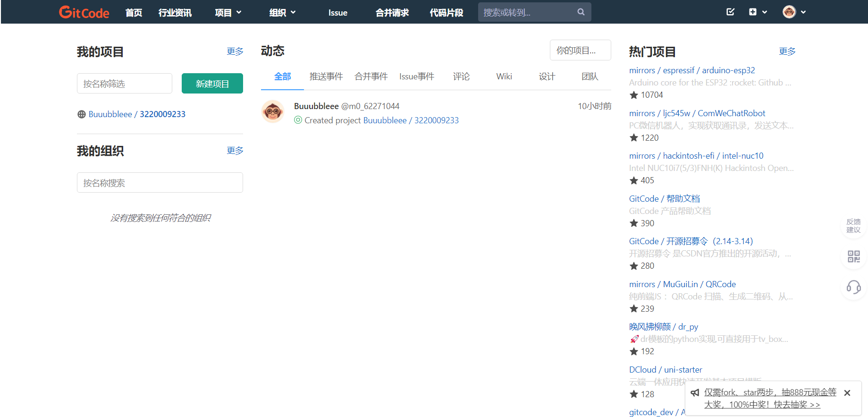Go to 首页 in the navbar
This screenshot has width=868, height=417.
[134, 12]
